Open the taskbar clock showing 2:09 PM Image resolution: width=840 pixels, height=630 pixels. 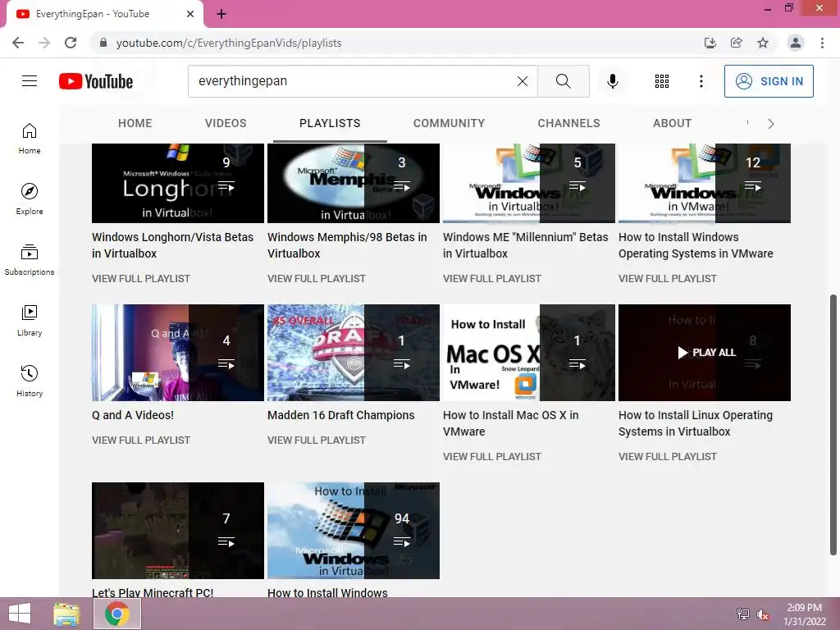(804, 614)
